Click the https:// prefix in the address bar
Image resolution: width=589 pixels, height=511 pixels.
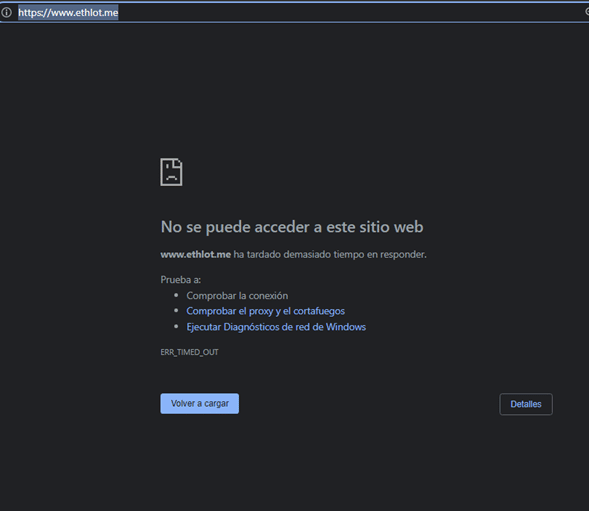coord(34,13)
